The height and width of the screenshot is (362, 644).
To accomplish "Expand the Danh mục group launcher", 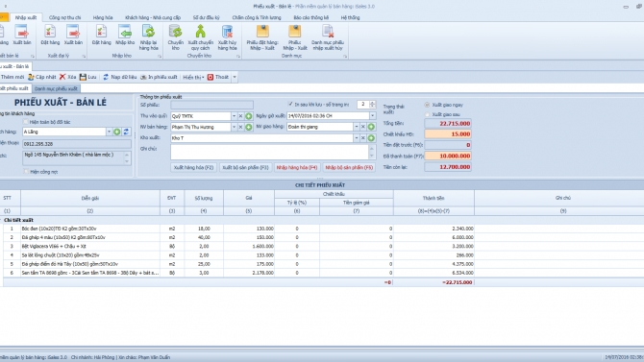I will [x=345, y=57].
